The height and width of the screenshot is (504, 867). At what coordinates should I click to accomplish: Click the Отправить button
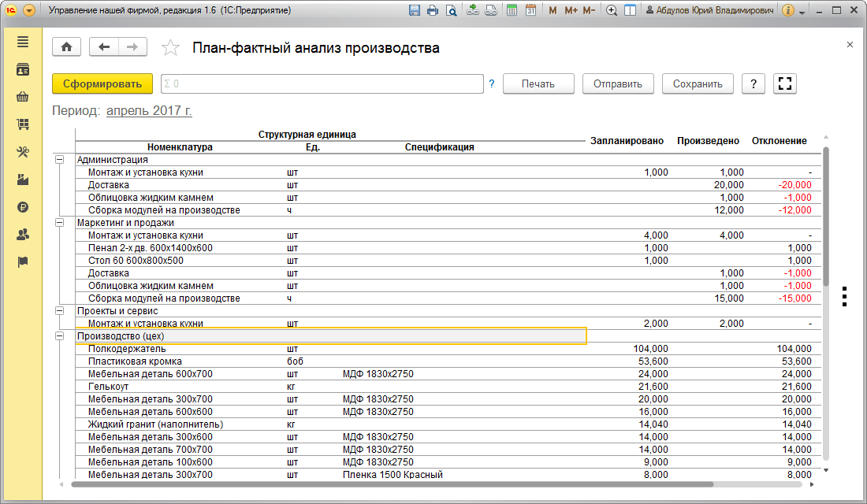tap(618, 84)
